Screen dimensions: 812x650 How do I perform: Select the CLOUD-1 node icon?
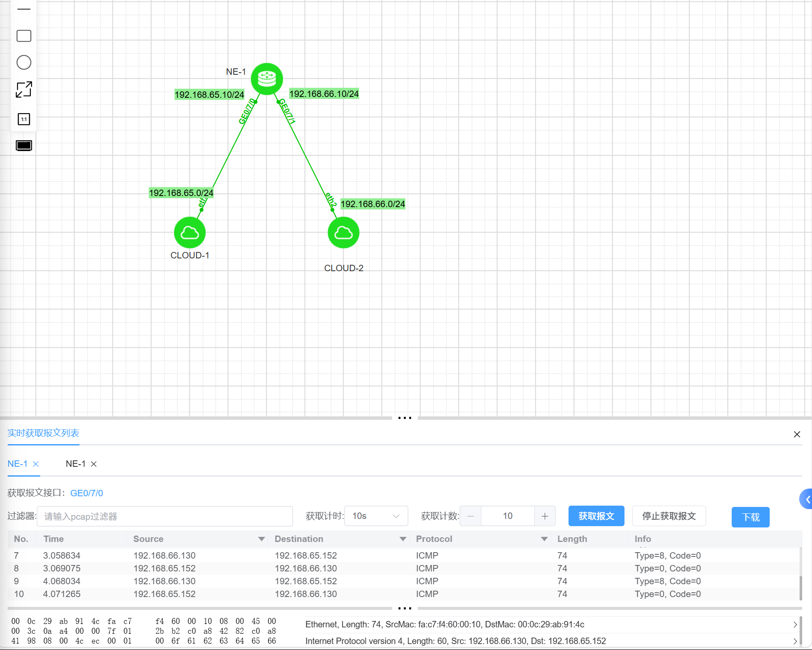[190, 232]
